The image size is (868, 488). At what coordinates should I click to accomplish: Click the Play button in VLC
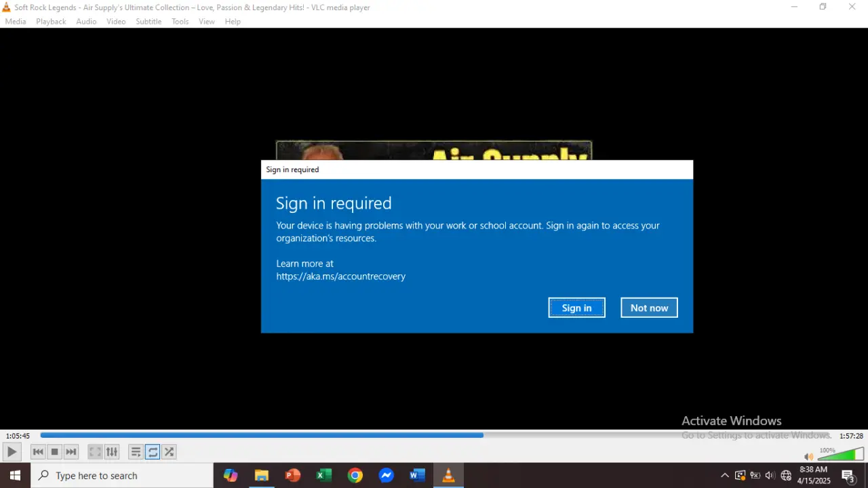12,451
